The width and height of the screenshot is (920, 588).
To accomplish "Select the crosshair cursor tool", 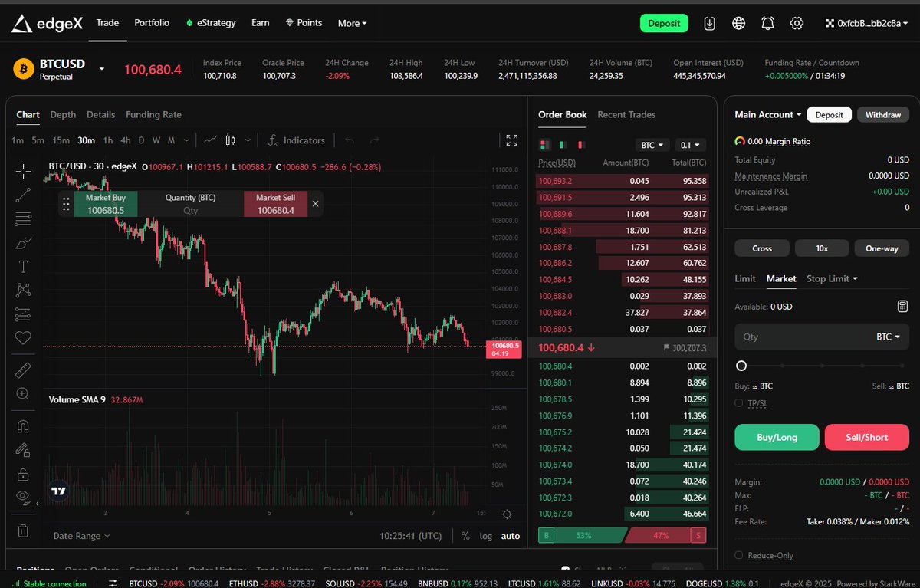I will pos(22,172).
